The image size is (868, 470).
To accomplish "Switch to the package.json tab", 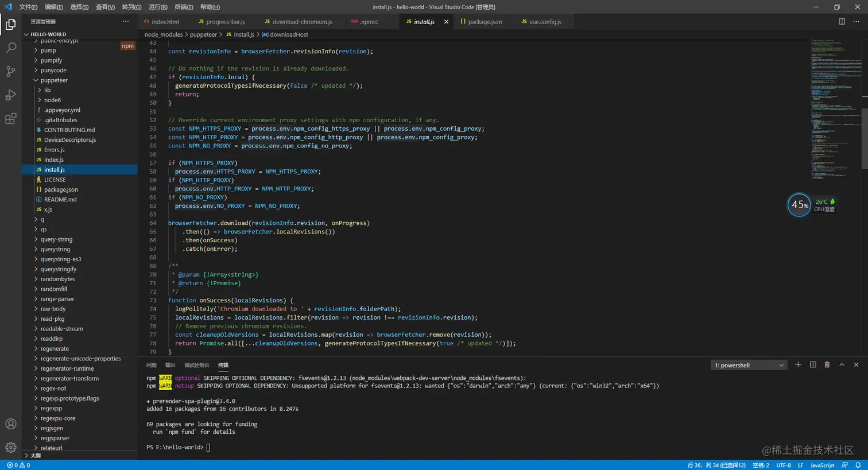I will [485, 22].
